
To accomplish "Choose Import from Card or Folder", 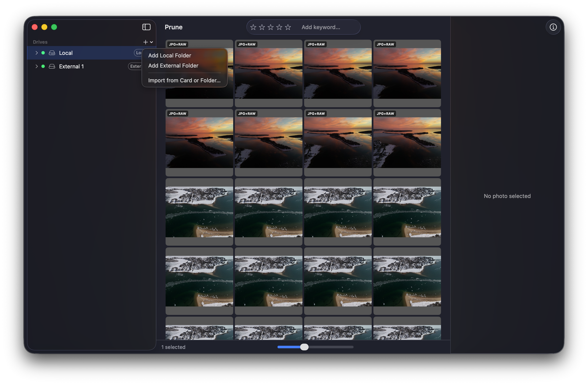I will (184, 80).
